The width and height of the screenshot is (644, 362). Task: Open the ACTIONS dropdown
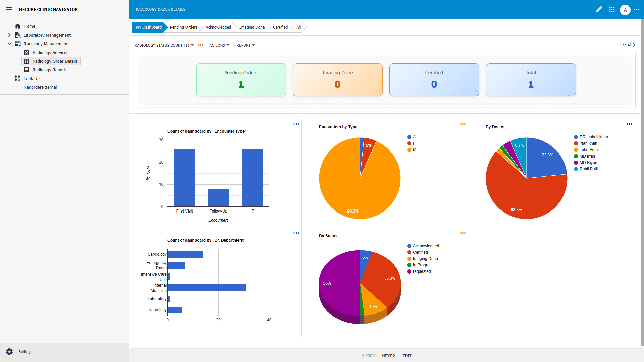219,45
